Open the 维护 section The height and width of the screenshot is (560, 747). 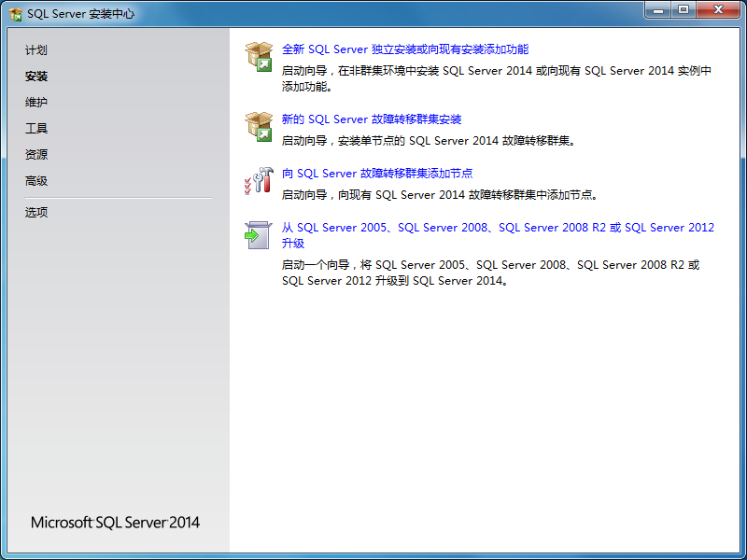click(x=35, y=102)
